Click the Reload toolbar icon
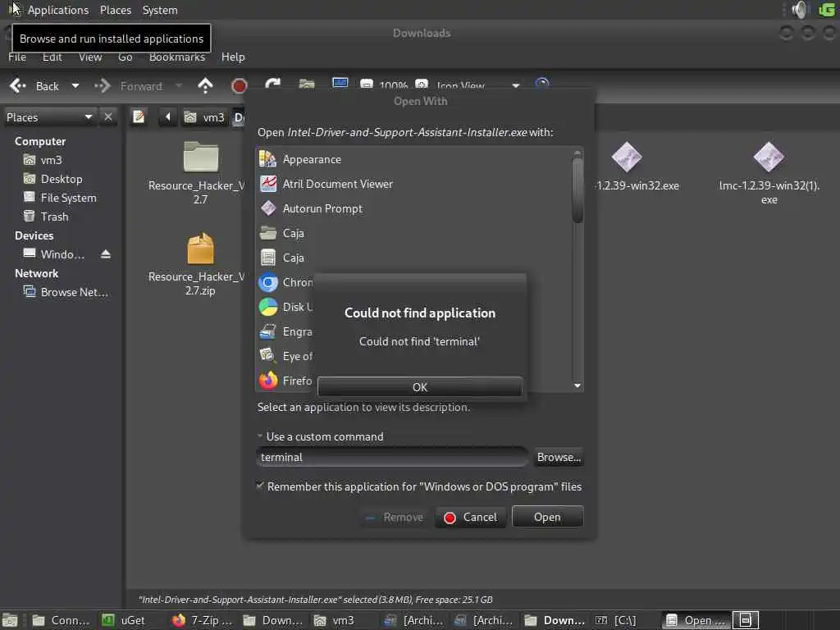 click(x=272, y=84)
